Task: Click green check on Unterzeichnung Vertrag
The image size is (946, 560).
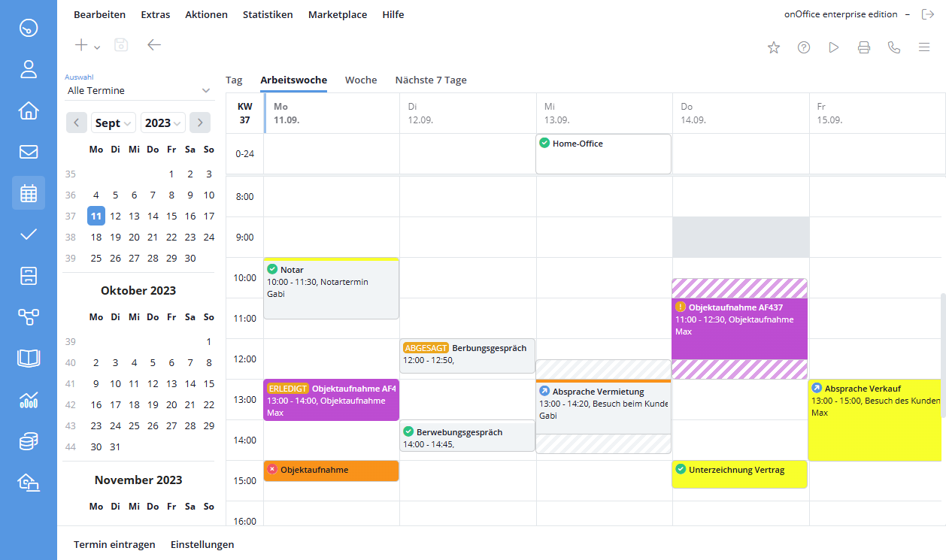Action: pos(681,470)
